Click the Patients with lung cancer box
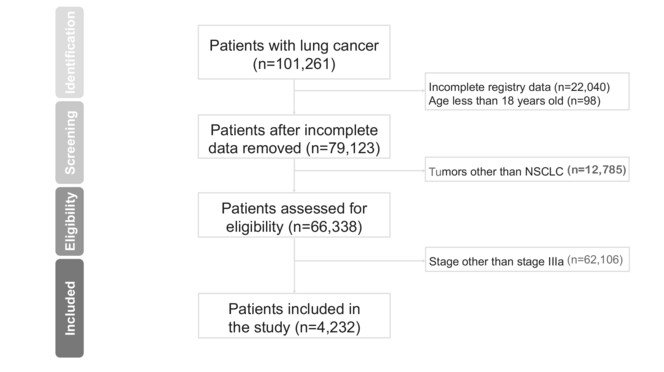This screenshot has height=372, width=664. (x=294, y=52)
